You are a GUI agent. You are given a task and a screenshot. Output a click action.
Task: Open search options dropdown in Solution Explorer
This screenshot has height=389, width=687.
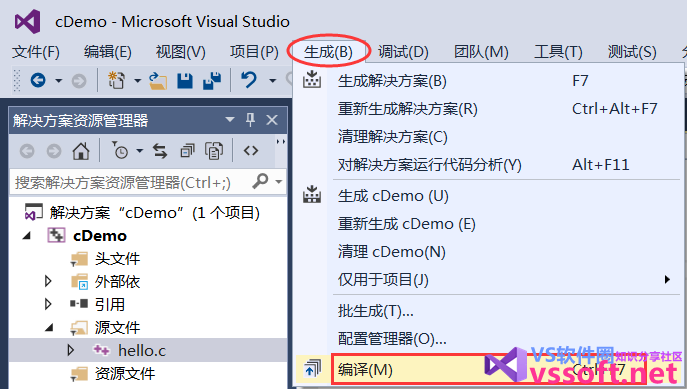[279, 181]
